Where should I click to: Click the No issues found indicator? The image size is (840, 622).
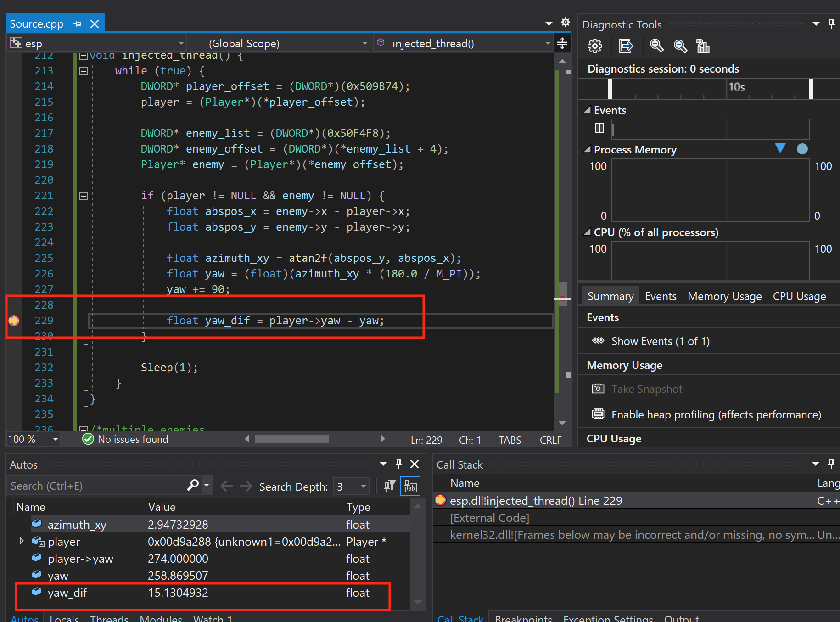(125, 440)
